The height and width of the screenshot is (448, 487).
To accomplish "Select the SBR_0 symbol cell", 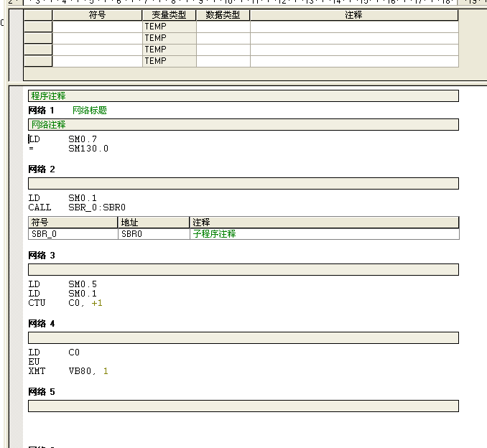I will pyautogui.click(x=73, y=234).
